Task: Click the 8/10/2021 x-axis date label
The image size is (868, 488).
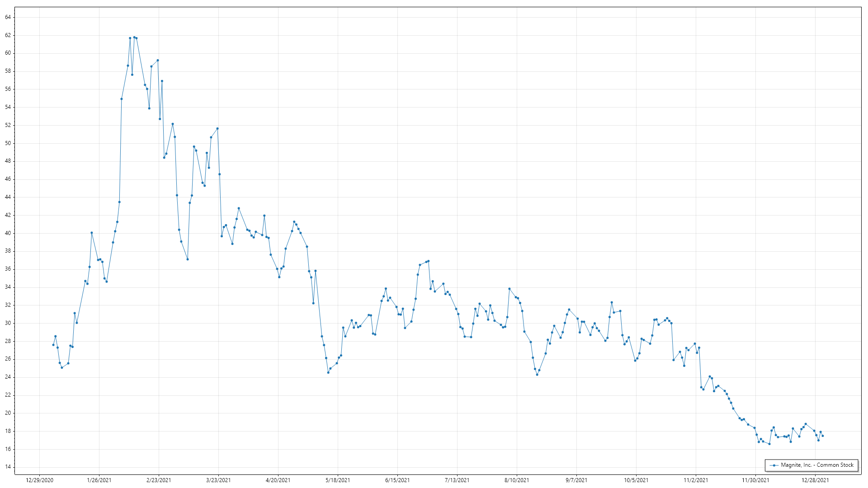Action: click(x=517, y=480)
